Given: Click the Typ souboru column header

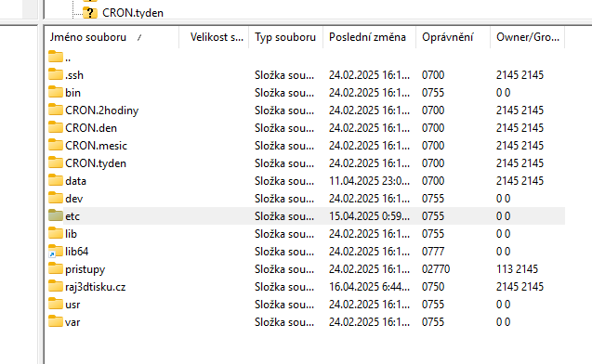Looking at the screenshot, I should pos(286,37).
